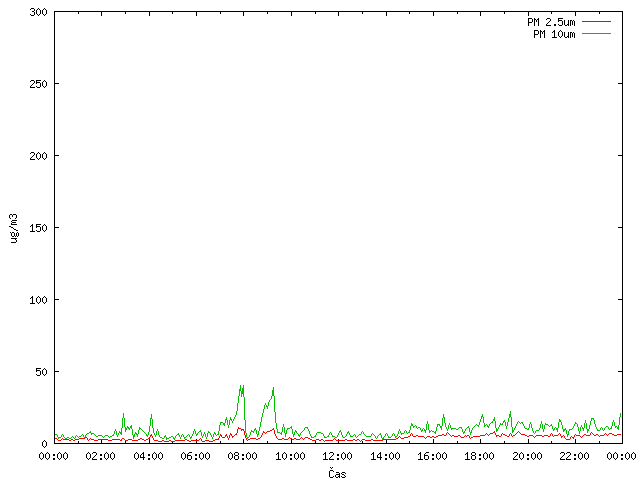This screenshot has width=640, height=480.
Task: Click the 02:00 time label
Action: tap(100, 456)
